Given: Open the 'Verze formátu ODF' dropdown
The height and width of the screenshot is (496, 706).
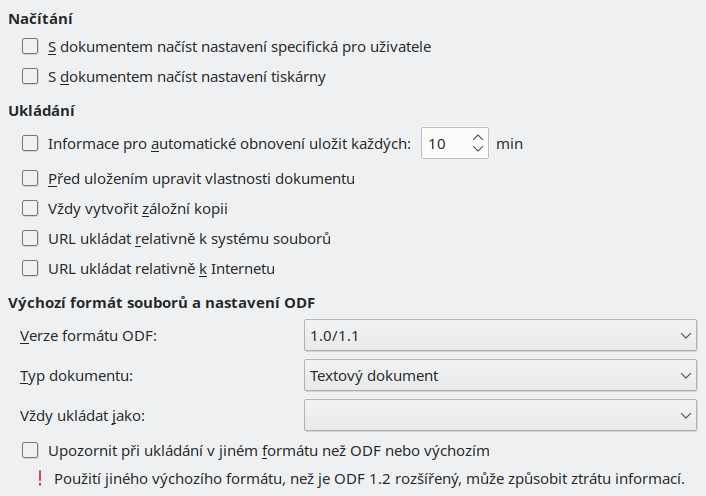Looking at the screenshot, I should [499, 335].
